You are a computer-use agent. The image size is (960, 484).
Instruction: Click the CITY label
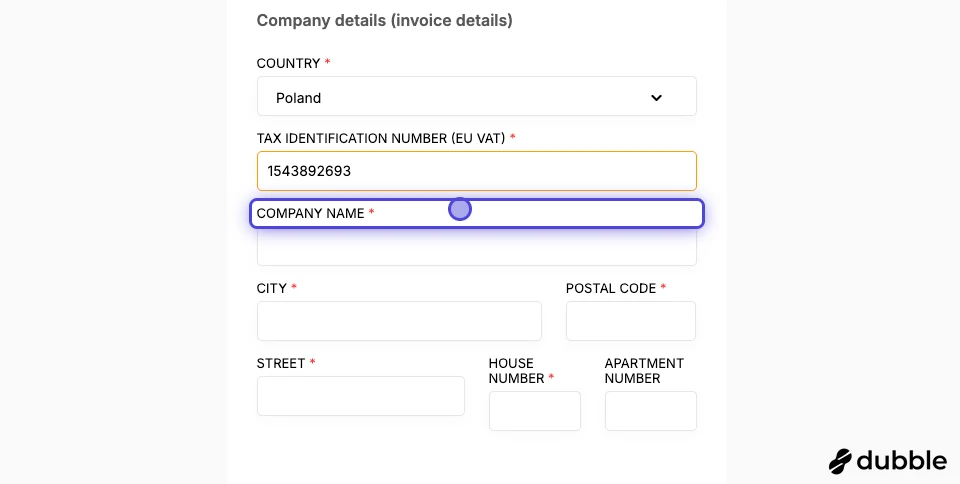[x=272, y=288]
